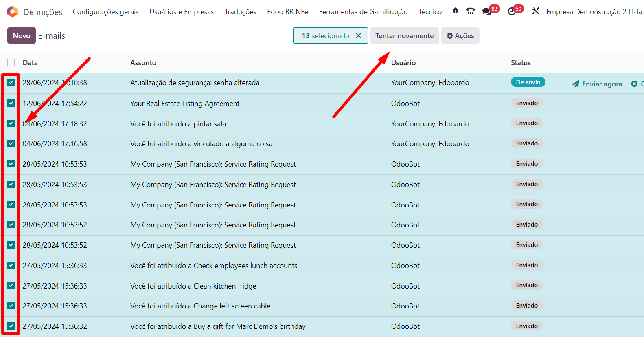The height and width of the screenshot is (337, 644).
Task: Click the E-mails breadcrumb title
Action: point(52,36)
